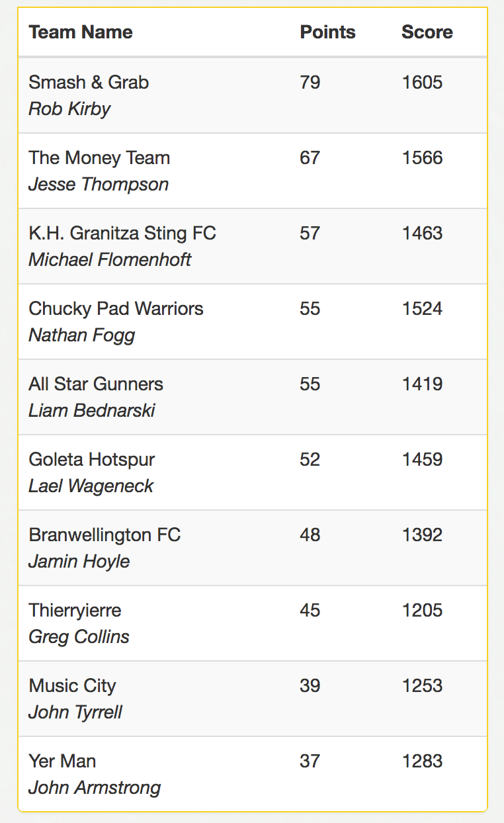This screenshot has width=504, height=823.
Task: Select K.H. Granitza Sting FC team
Action: pos(122,234)
